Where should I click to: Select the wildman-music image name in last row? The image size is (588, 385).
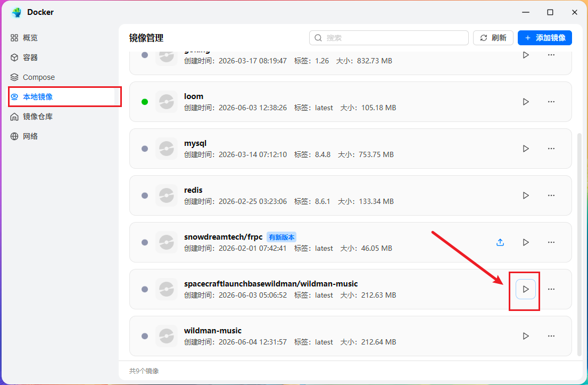click(213, 331)
